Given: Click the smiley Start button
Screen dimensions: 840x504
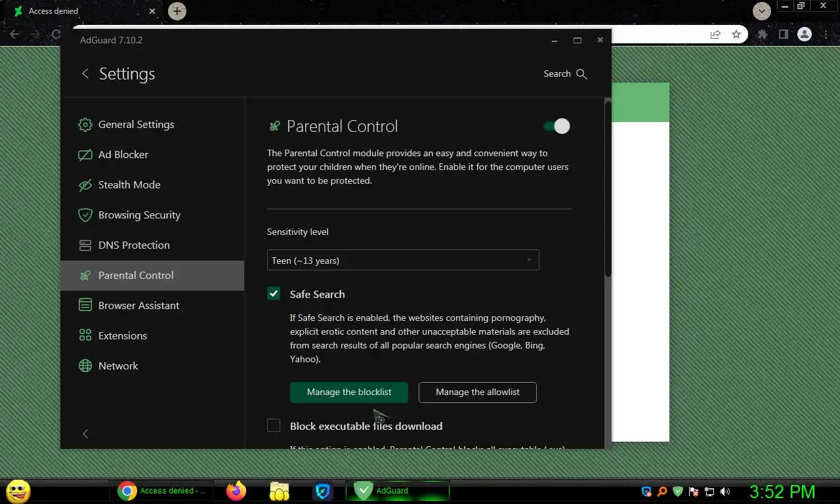Looking at the screenshot, I should tap(18, 491).
